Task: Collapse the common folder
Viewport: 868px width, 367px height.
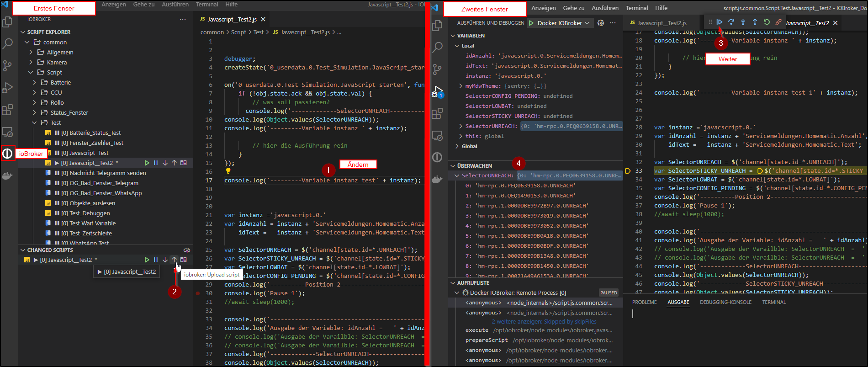Action: click(x=27, y=42)
